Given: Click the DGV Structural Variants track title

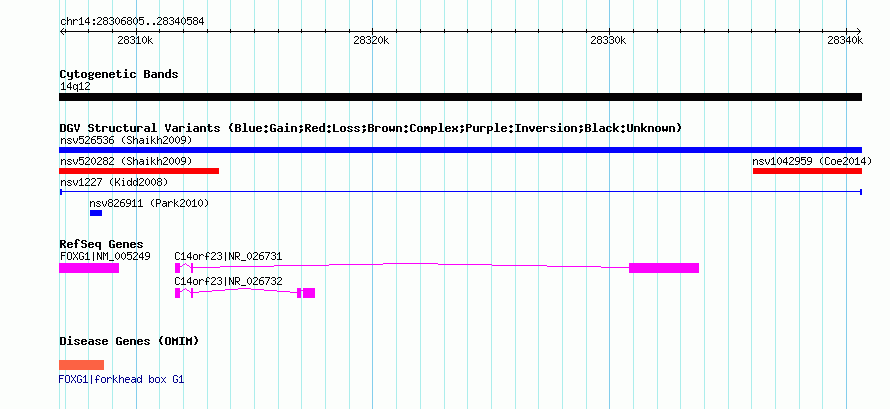Looking at the screenshot, I should 370,128.
